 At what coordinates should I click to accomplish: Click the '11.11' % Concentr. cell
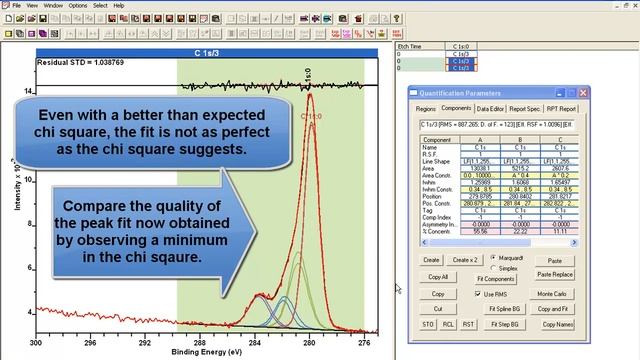(x=560, y=231)
